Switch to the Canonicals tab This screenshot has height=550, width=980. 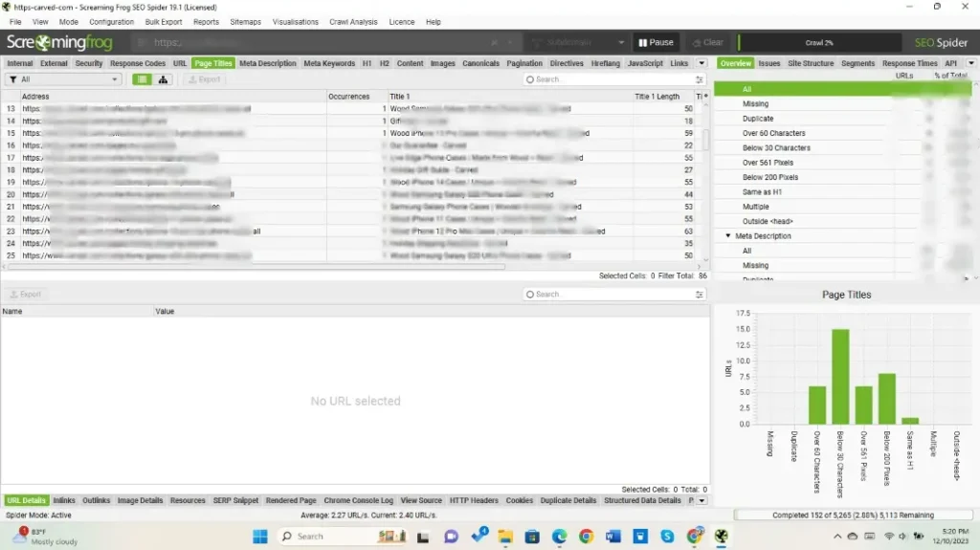480,63
